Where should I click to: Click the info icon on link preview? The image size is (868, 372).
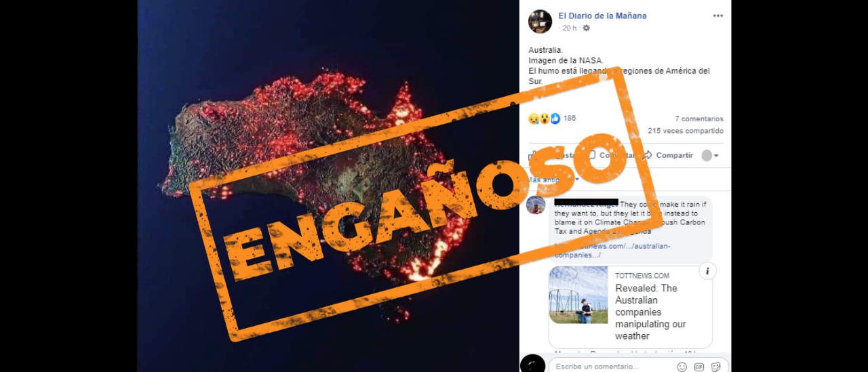707,271
